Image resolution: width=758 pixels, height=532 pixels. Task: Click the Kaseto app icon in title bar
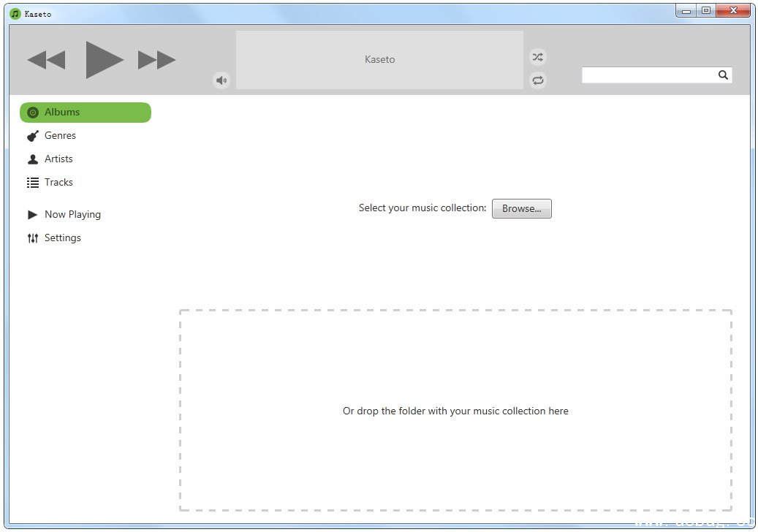[15, 13]
